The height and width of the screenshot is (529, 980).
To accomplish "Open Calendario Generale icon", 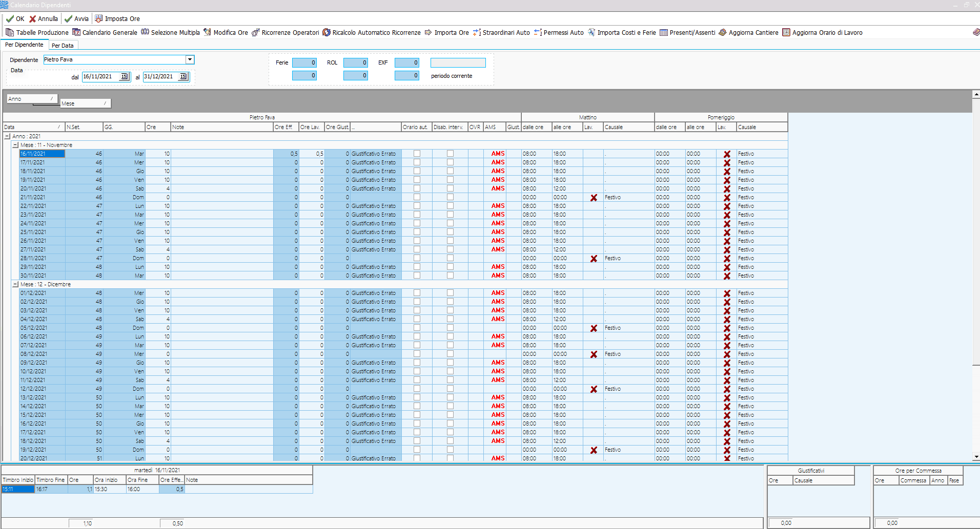I will pyautogui.click(x=76, y=32).
